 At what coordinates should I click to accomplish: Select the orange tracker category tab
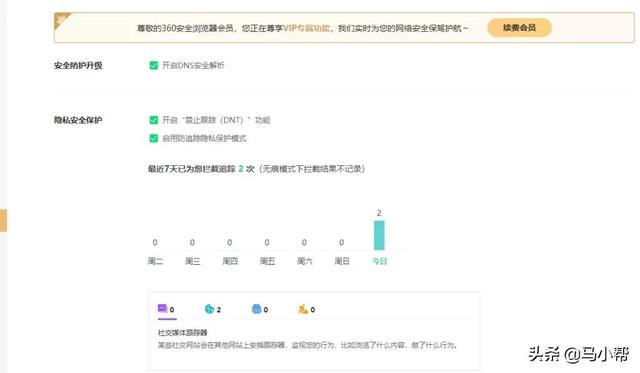point(307,309)
